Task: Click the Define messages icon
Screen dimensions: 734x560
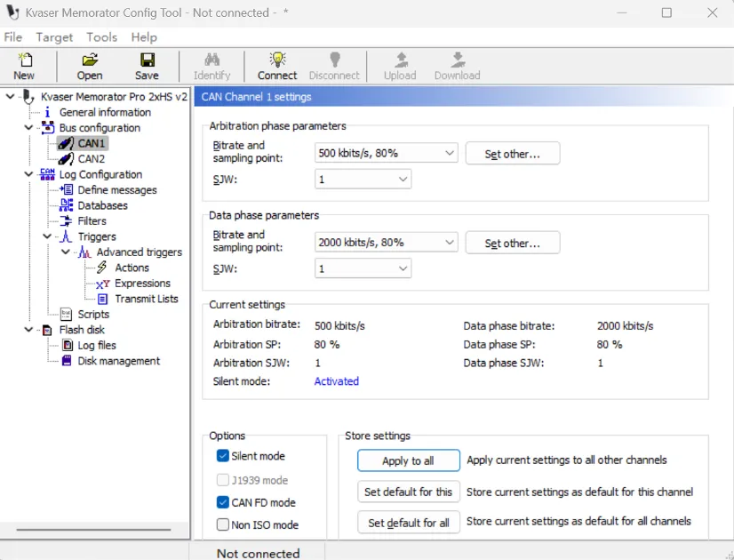Action: click(66, 189)
